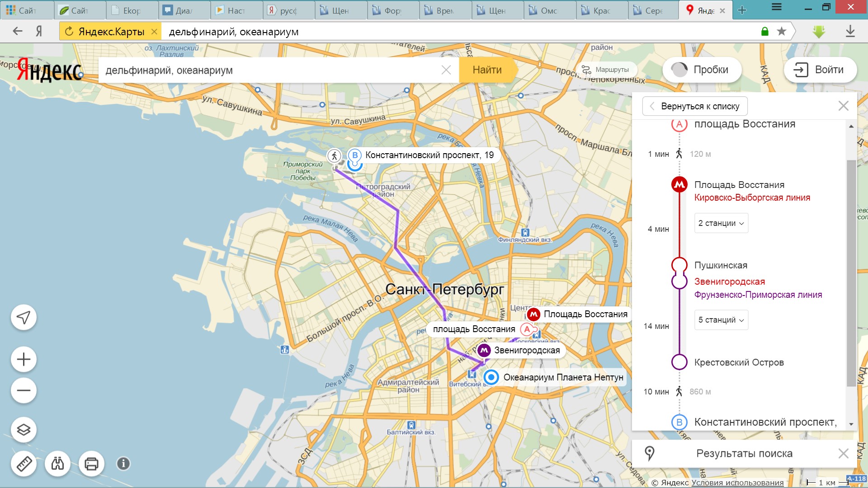Open the Маршруты routes button
This screenshot has width=868, height=488.
tap(606, 70)
